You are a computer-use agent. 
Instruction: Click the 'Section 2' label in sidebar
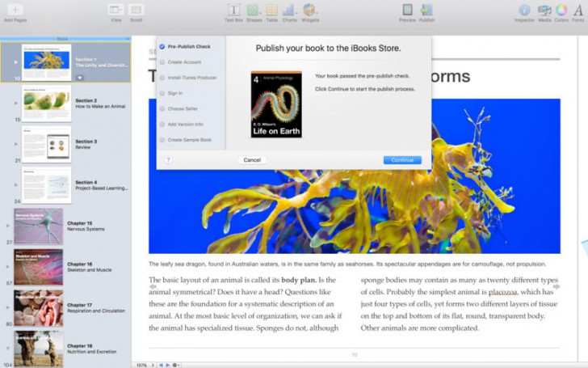click(86, 100)
